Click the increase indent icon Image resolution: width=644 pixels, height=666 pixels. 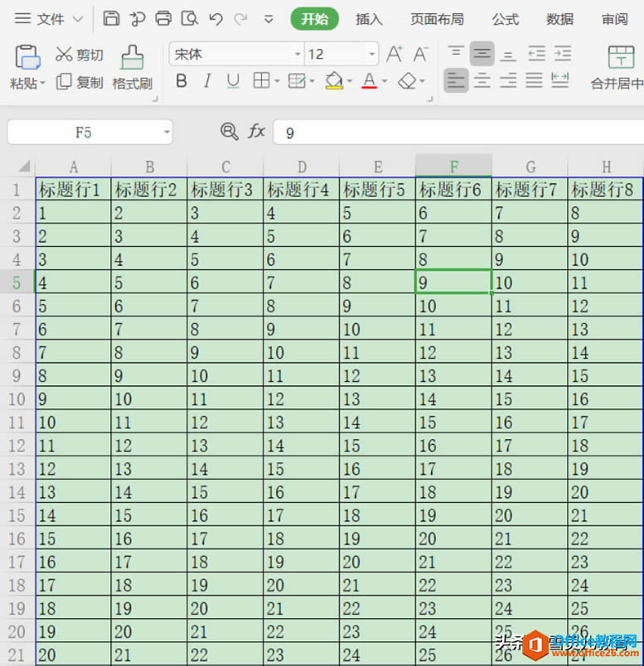(x=563, y=54)
